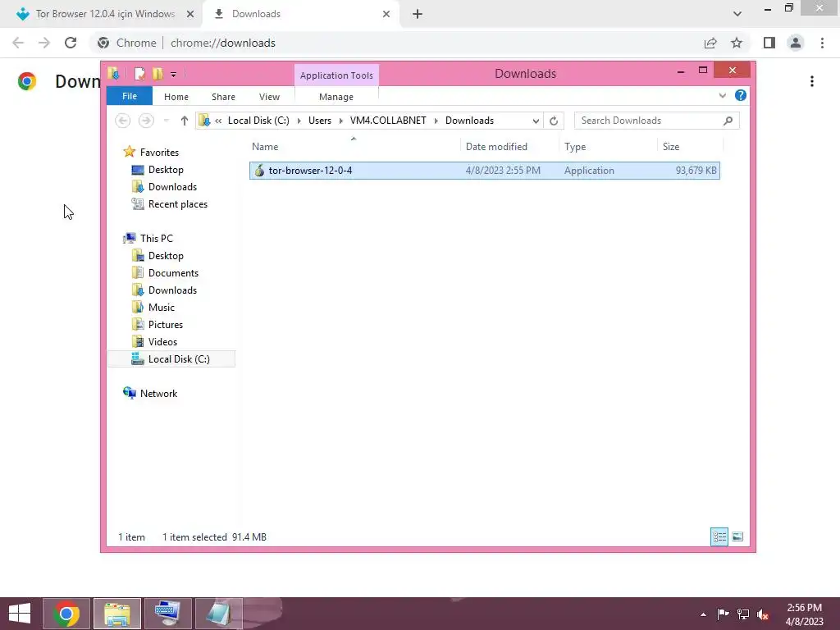Open the View ribbon tab

[x=269, y=97]
